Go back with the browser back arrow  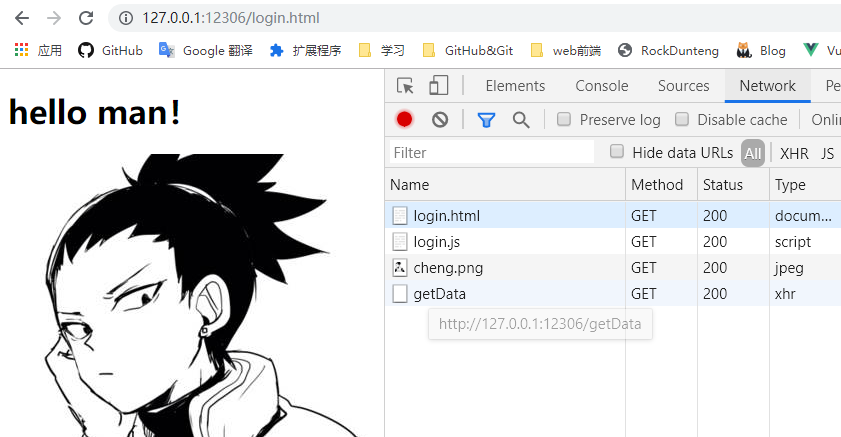[x=21, y=18]
